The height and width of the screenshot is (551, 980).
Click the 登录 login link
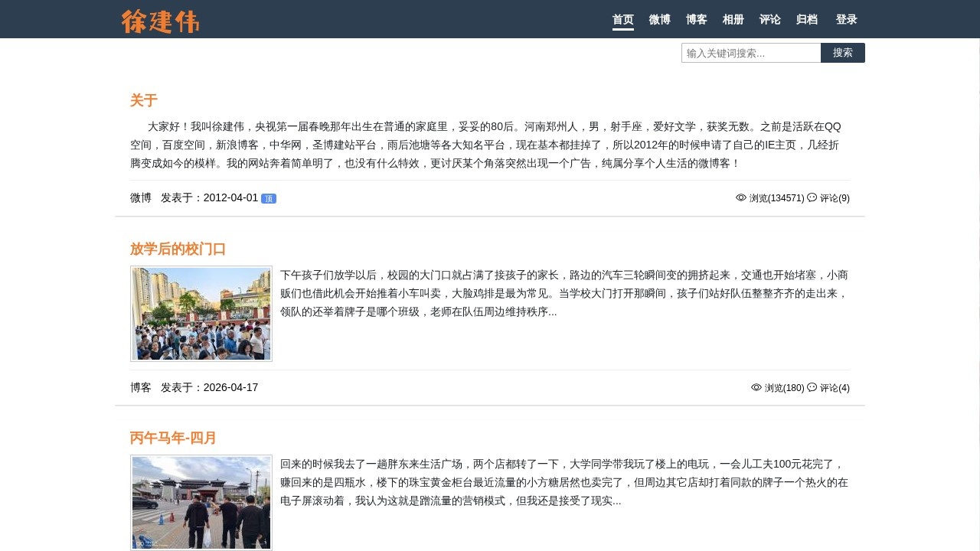[x=846, y=20]
